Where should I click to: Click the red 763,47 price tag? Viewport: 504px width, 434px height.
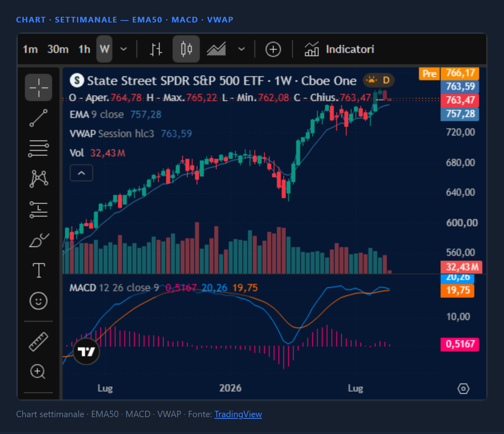click(x=460, y=100)
